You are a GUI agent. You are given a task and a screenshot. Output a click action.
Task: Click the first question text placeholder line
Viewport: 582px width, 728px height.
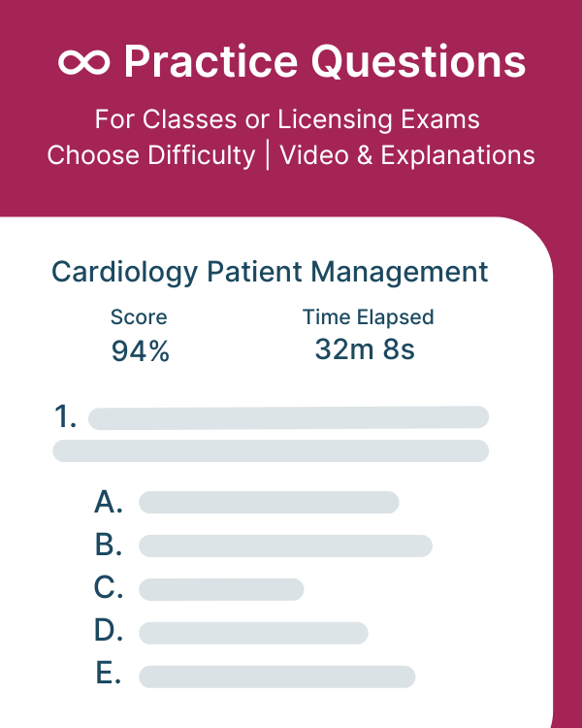[289, 417]
